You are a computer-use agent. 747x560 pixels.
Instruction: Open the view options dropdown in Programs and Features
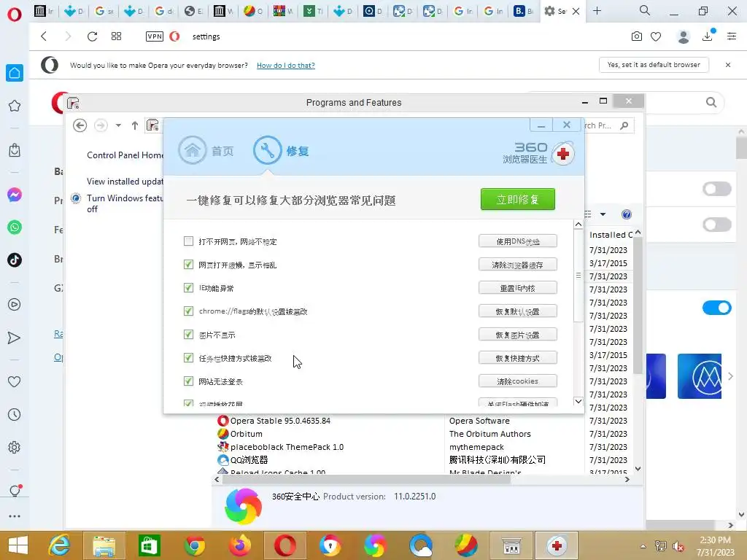603,214
